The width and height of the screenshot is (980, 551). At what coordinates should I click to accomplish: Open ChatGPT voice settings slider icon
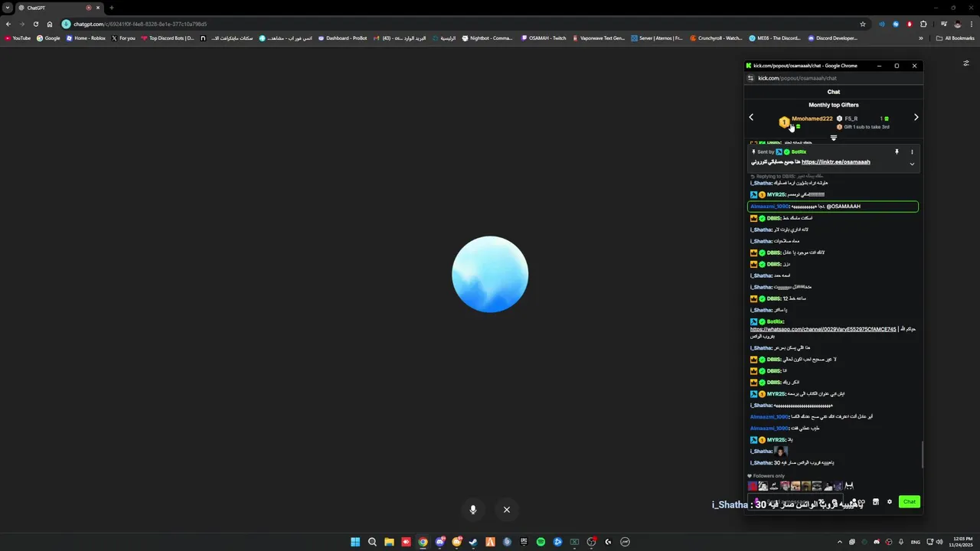[x=966, y=64]
